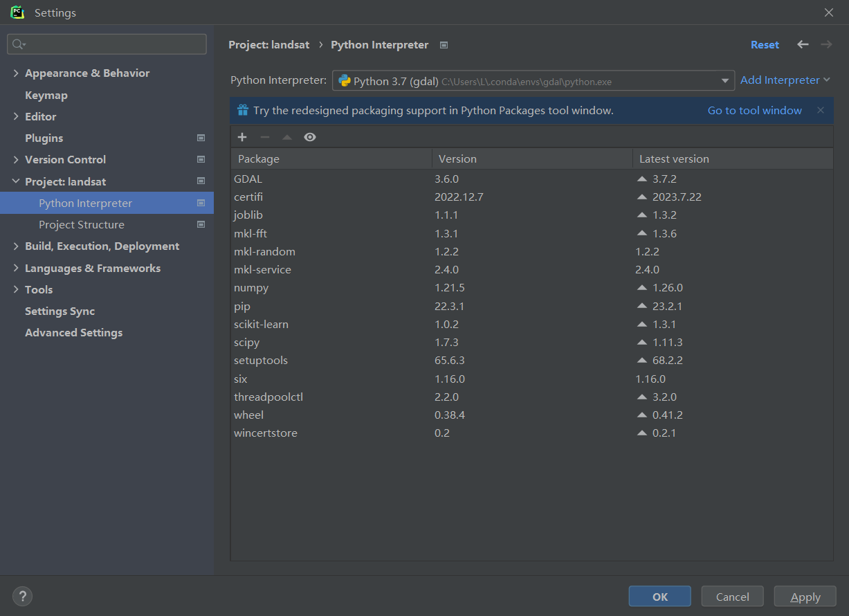Image resolution: width=849 pixels, height=616 pixels.
Task: Open the Python Interpreter dropdown
Action: [x=533, y=80]
